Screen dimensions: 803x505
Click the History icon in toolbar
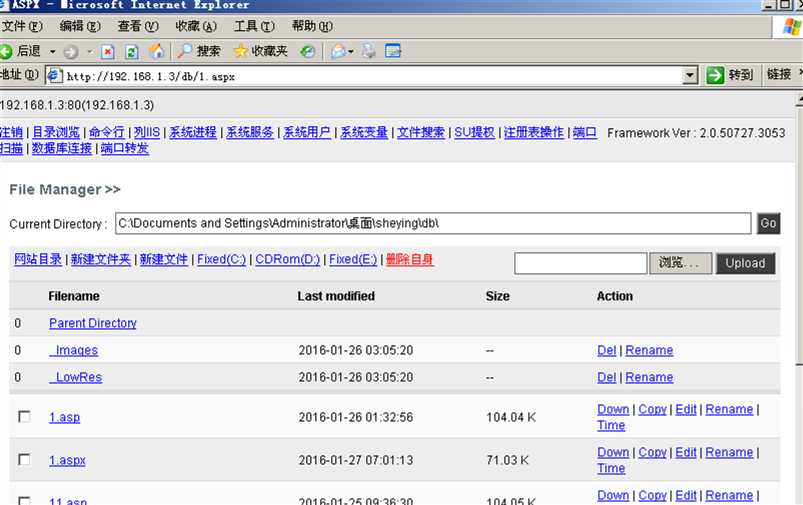click(x=307, y=51)
